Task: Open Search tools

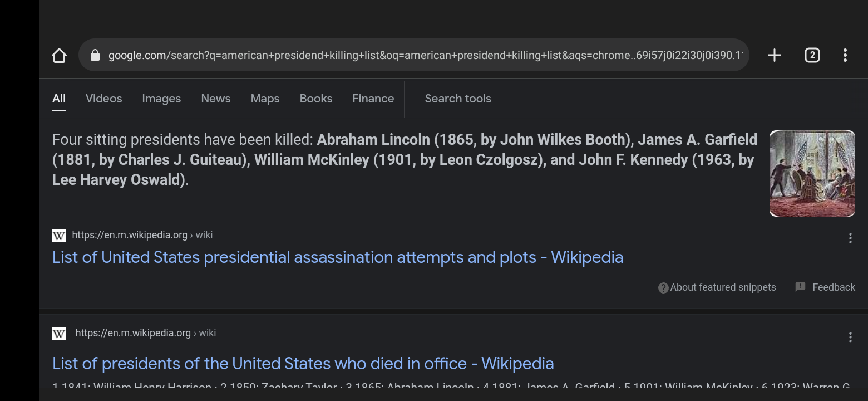Action: click(x=458, y=99)
